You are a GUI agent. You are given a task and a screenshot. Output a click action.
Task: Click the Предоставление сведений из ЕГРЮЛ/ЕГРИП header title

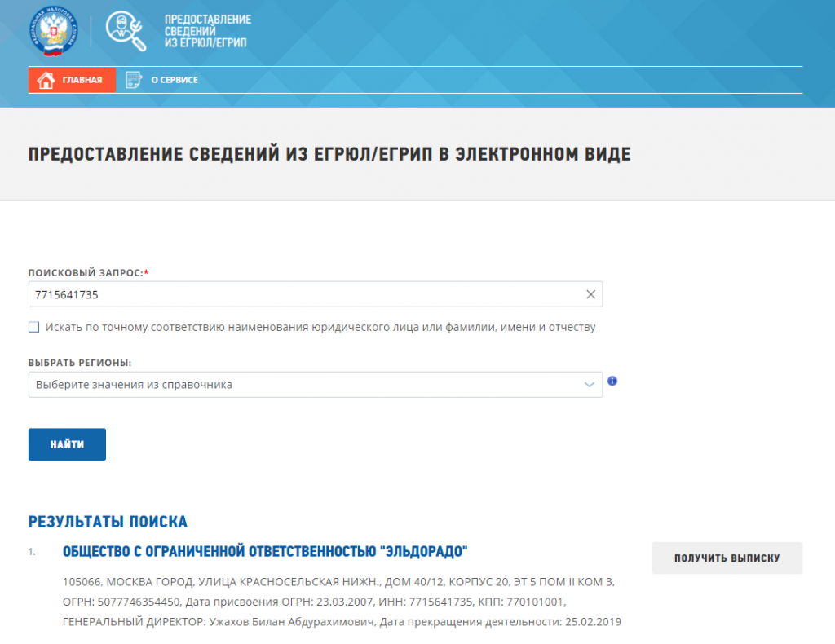pos(208,31)
